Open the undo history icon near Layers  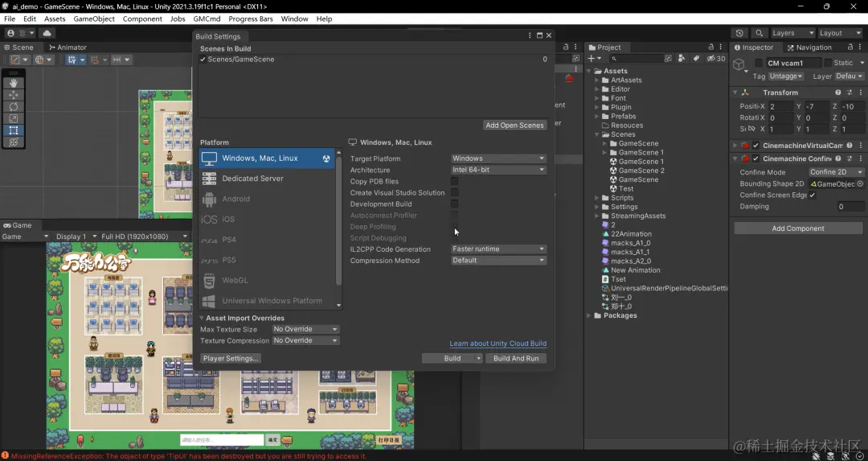(x=739, y=33)
